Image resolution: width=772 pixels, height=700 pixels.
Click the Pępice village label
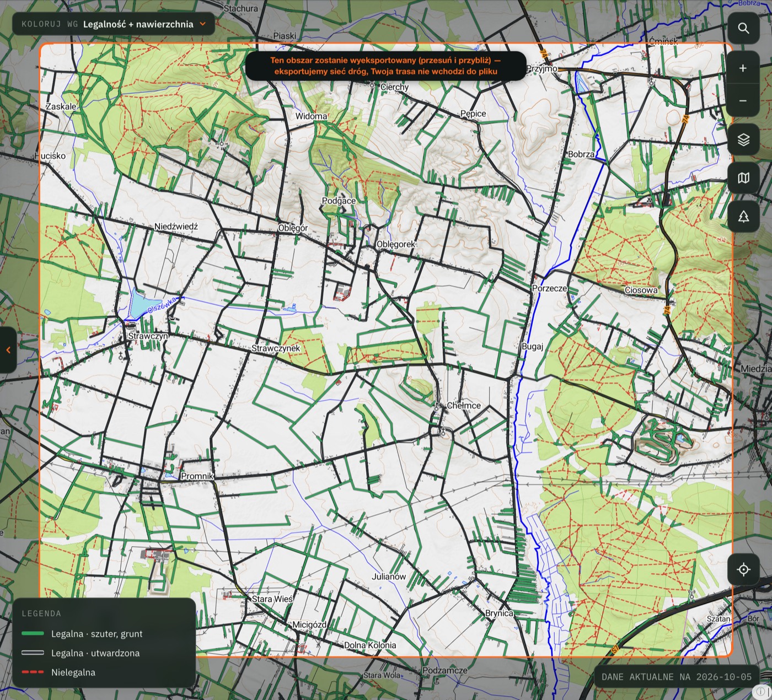(473, 114)
